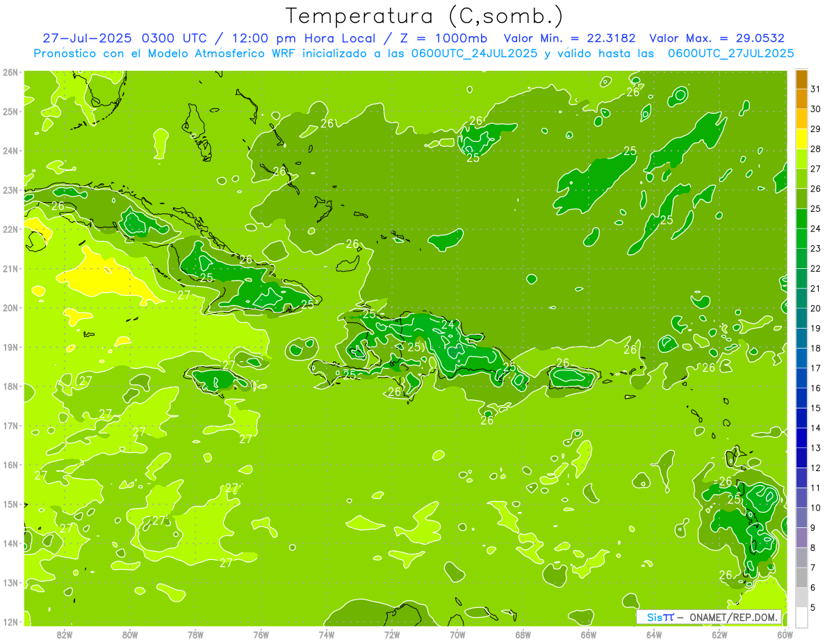834x644 pixels.
Task: Click the teal swatch between 19 and 20
Action: [x=801, y=318]
